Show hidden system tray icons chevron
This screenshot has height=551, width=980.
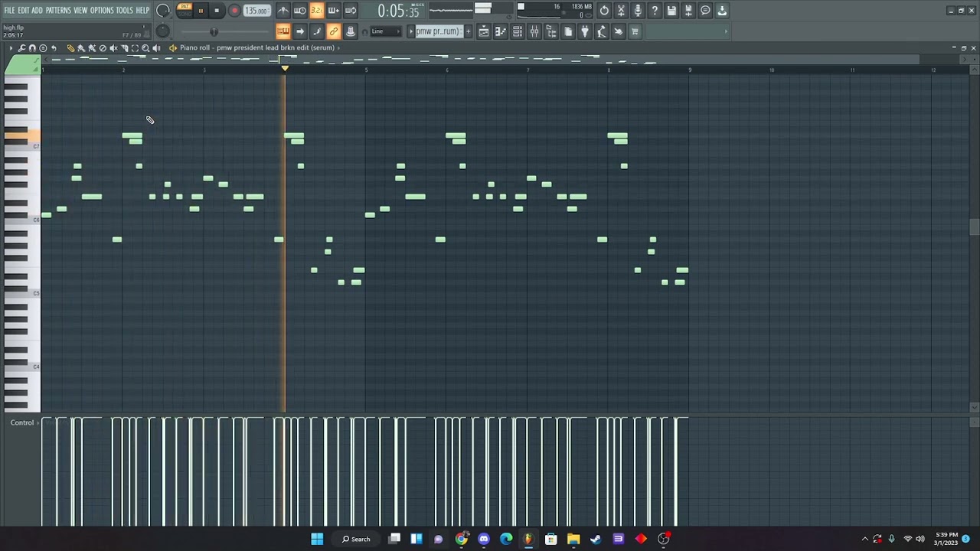pos(865,539)
